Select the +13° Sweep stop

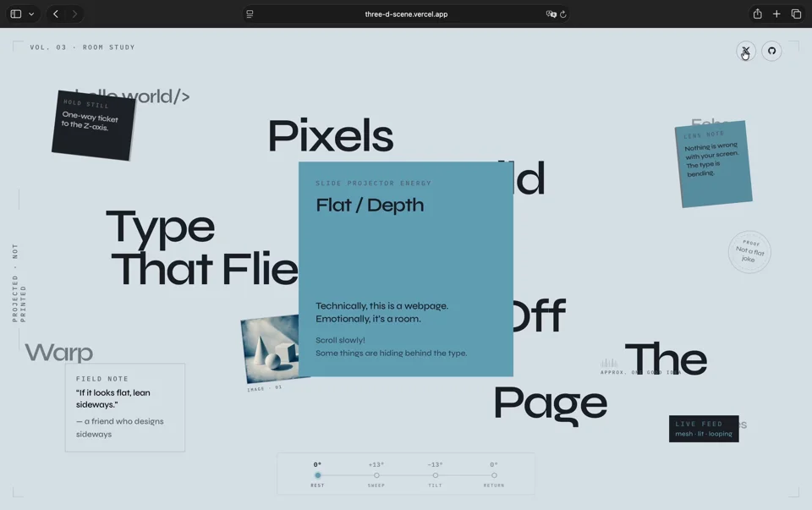376,474
